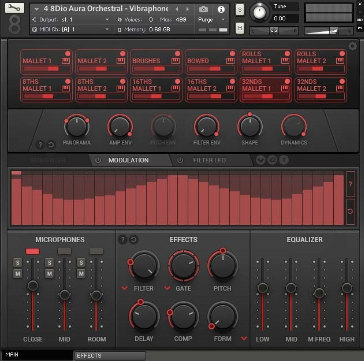Click the AMP ENV knob
This screenshot has height=361, width=364.
(120, 126)
